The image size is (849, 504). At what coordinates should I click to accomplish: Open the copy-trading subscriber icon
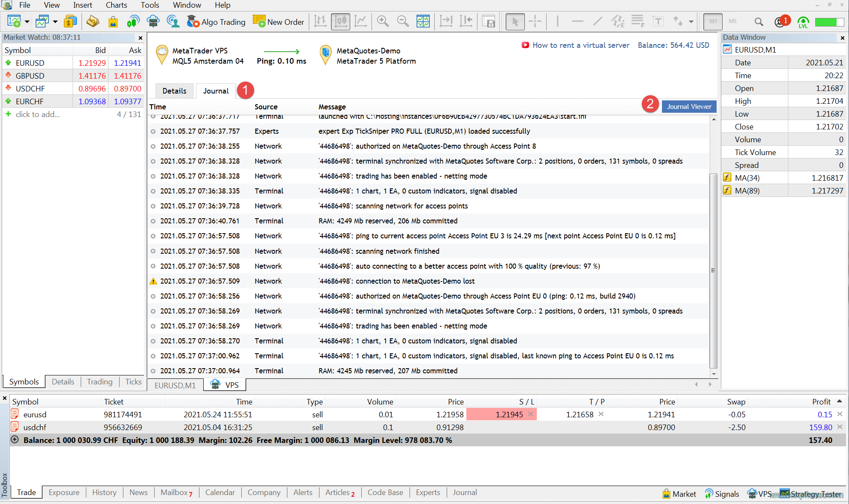tap(173, 21)
